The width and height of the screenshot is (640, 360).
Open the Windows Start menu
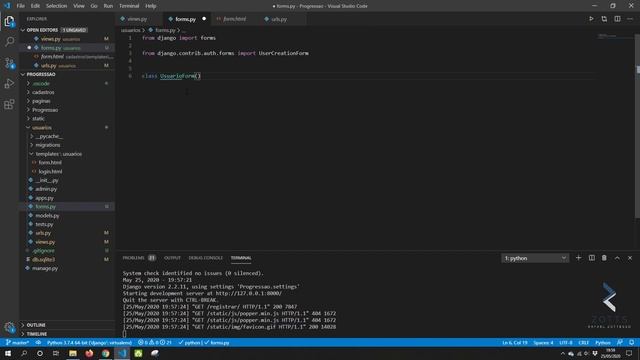click(8, 353)
